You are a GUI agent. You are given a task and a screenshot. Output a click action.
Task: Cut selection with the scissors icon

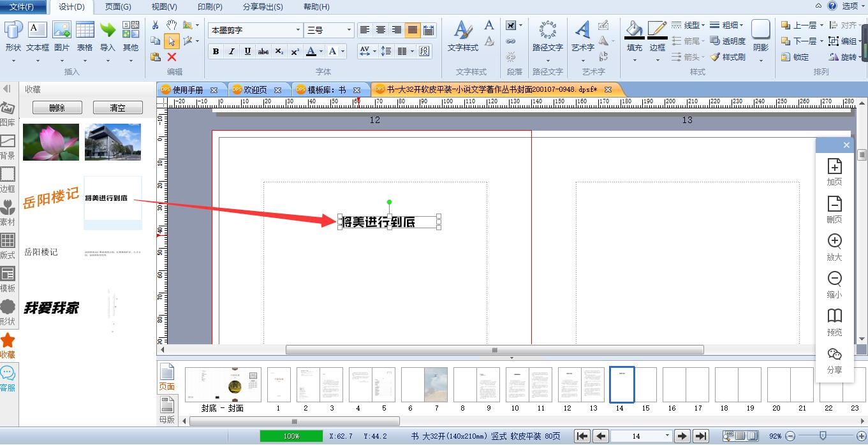[156, 25]
